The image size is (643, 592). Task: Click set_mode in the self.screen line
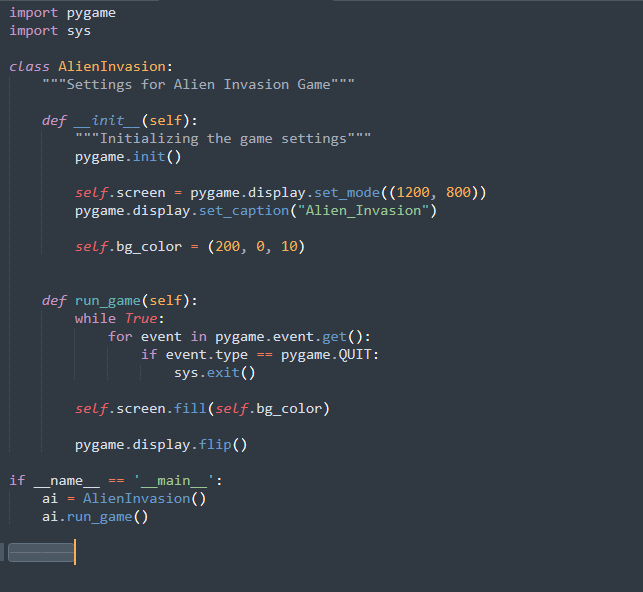tap(347, 193)
